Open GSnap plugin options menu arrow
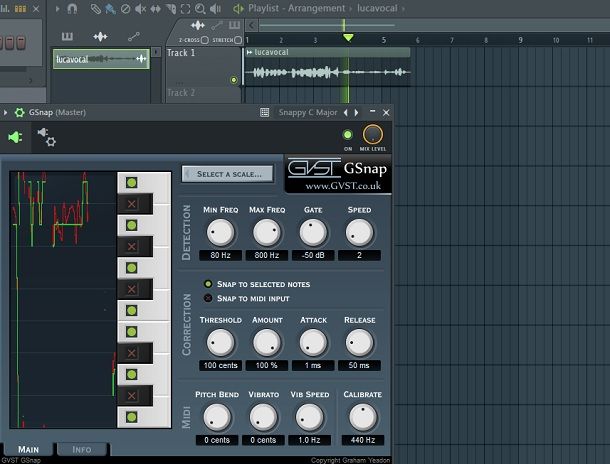This screenshot has height=464, width=610. [5, 112]
